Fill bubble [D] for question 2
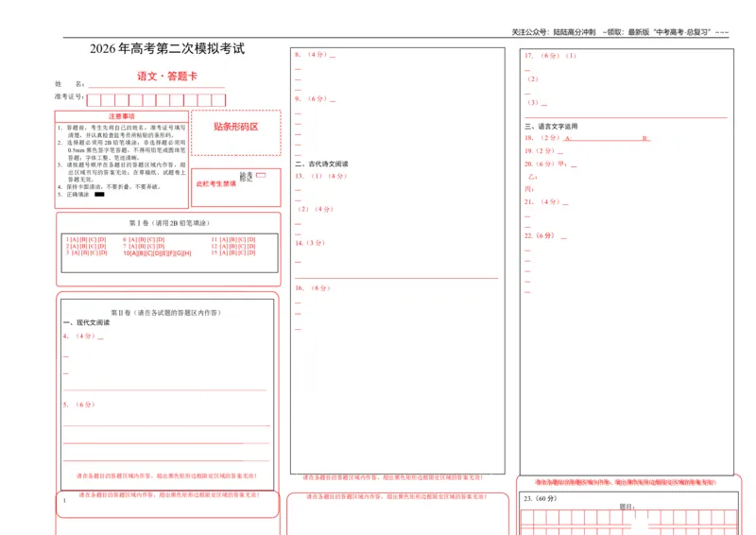This screenshot has height=535, width=756. 102,246
